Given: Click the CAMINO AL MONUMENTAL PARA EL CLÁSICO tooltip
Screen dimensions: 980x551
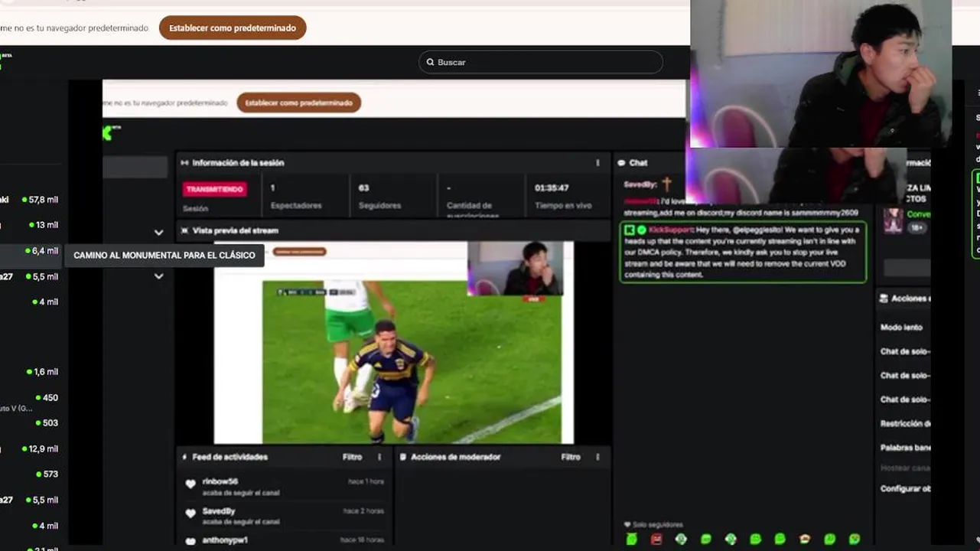Looking at the screenshot, I should click(x=164, y=256).
